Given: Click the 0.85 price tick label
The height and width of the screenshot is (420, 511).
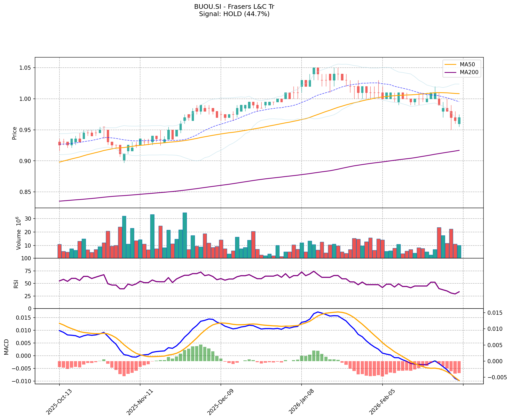Looking at the screenshot, I should point(25,192).
